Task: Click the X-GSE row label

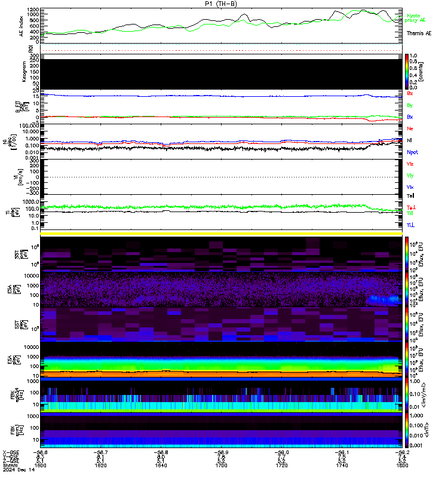Action: coord(11,453)
